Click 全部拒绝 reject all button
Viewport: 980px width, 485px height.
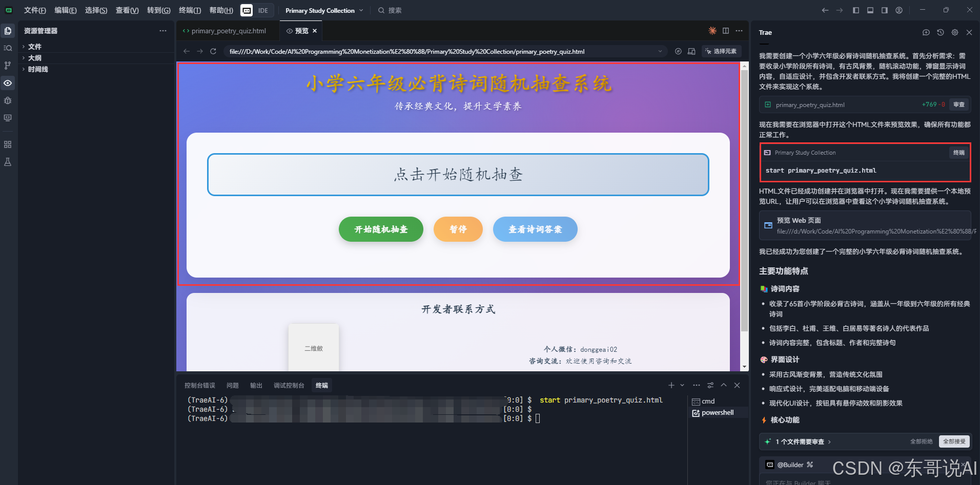coord(921,441)
